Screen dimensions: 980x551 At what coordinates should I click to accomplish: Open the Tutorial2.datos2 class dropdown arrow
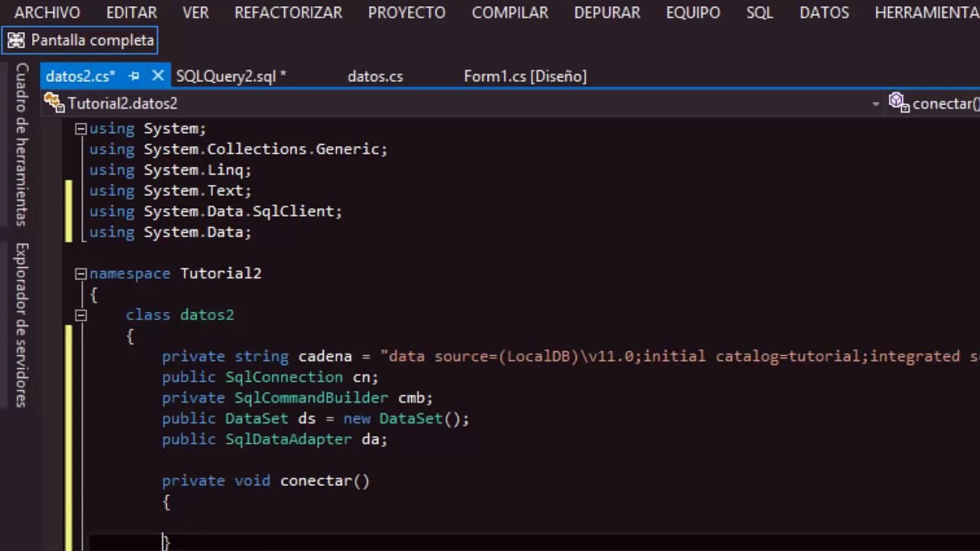[x=876, y=103]
